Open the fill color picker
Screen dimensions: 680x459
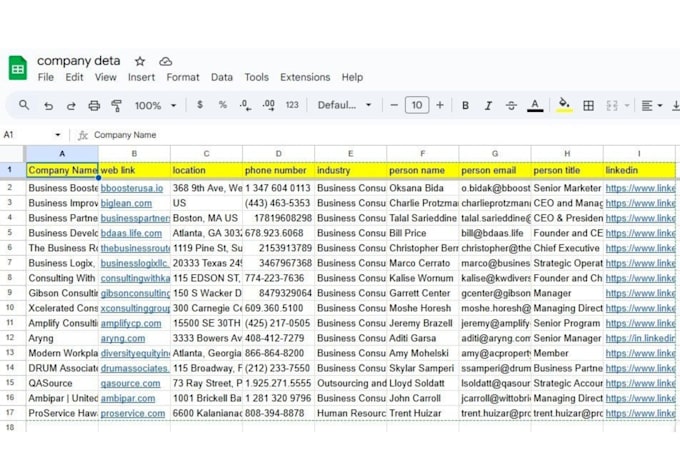tap(564, 105)
